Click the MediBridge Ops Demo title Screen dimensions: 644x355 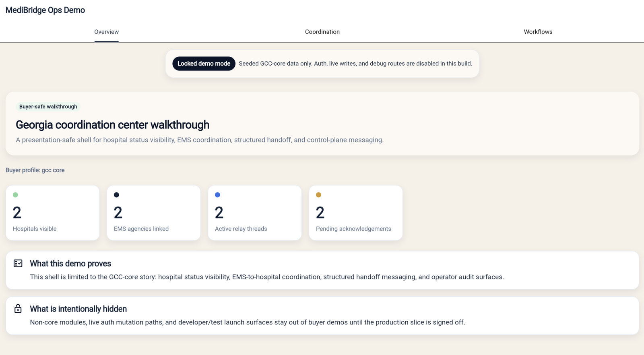[x=45, y=10]
